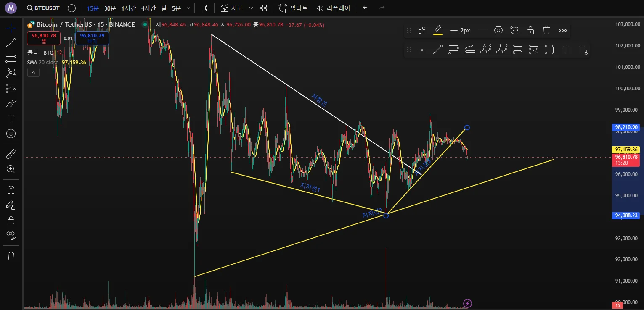Open BTCUSDT symbol search
Viewport: 644px width, 310px height.
point(43,8)
